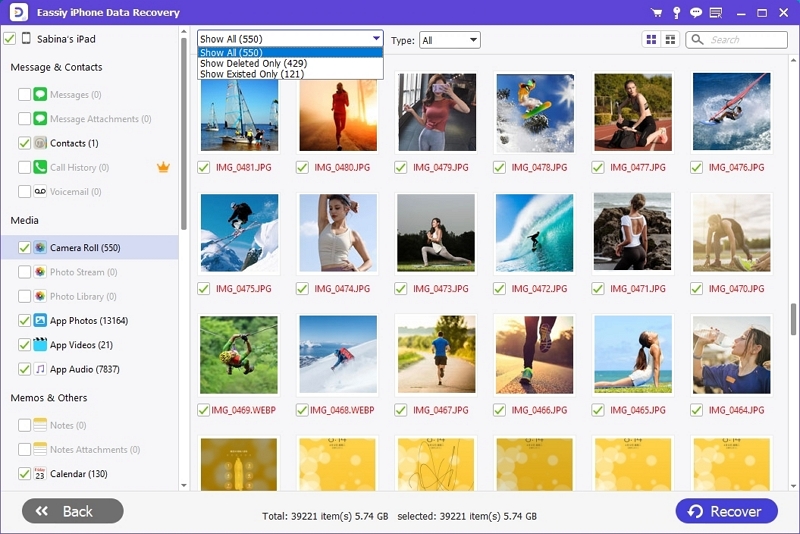Switch to list detail view
This screenshot has width=800, height=534.
pyautogui.click(x=670, y=40)
